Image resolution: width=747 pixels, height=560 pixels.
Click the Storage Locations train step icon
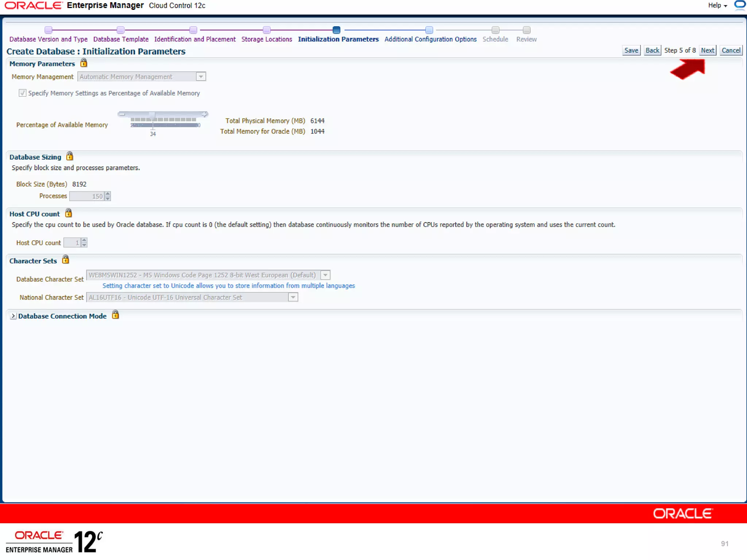coord(267,30)
